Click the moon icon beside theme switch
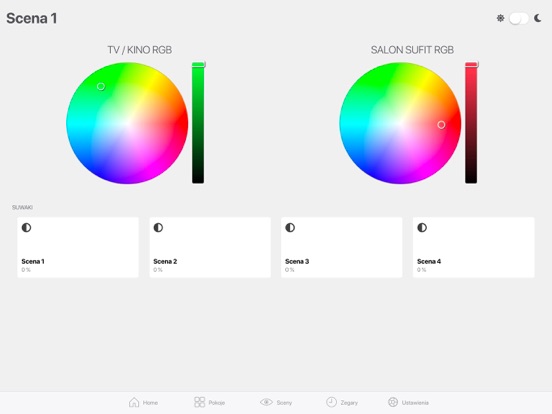Image resolution: width=552 pixels, height=414 pixels. (x=538, y=18)
